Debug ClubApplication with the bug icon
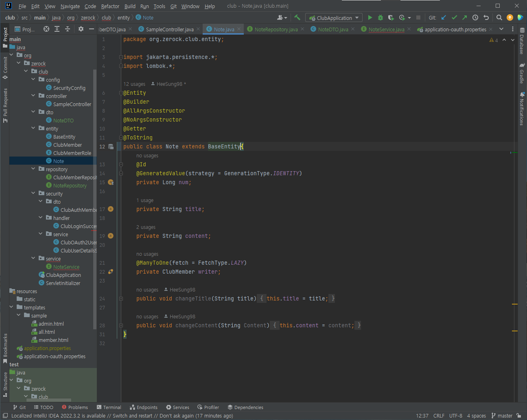The height and width of the screenshot is (420, 527). pyautogui.click(x=380, y=17)
